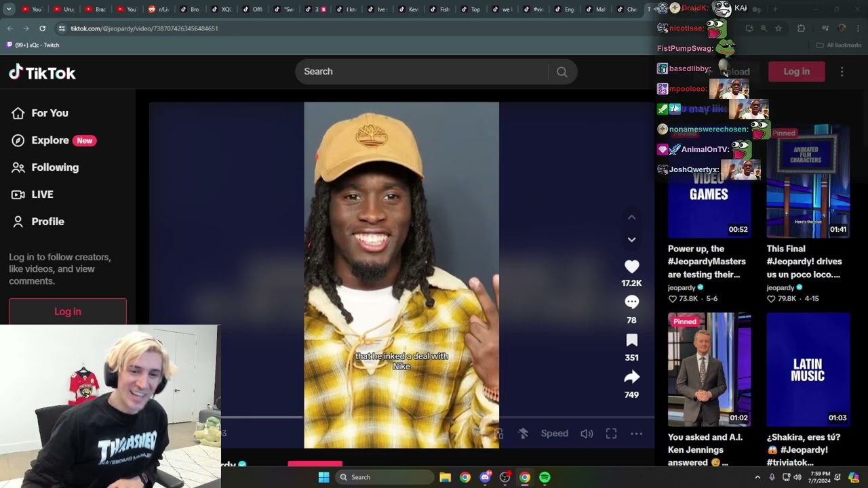Click the red Log in button at top

tap(796, 71)
